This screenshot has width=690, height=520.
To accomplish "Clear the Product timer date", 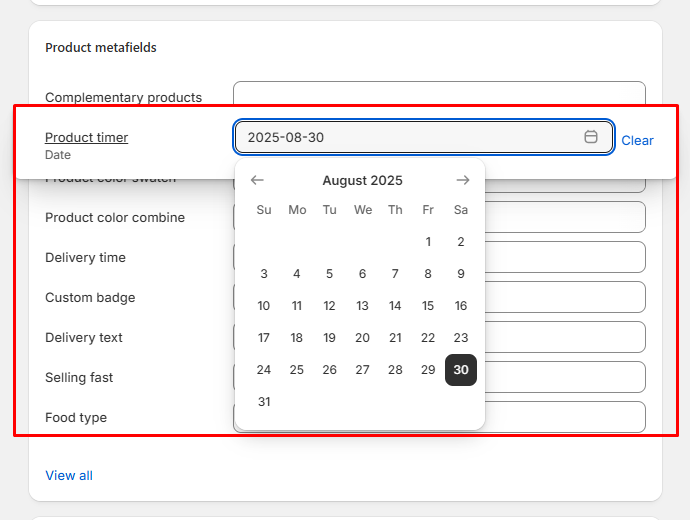I will (x=637, y=141).
